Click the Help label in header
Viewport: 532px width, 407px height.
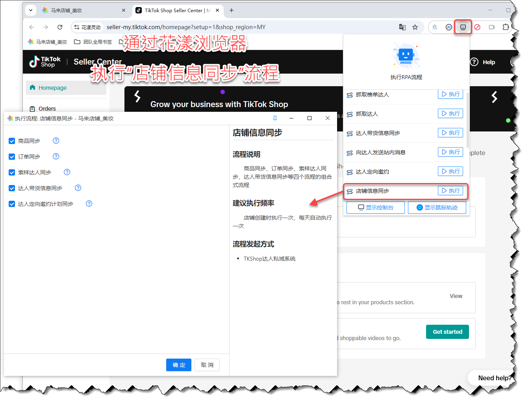tap(489, 62)
